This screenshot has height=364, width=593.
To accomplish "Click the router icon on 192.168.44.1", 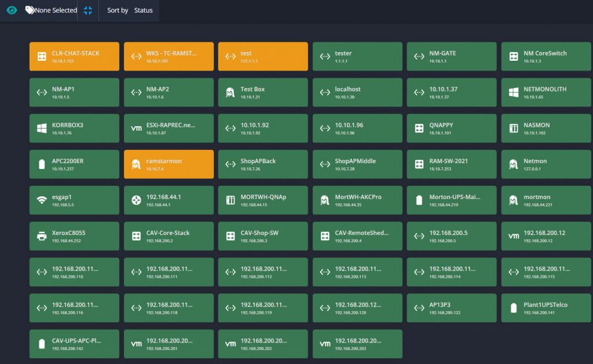I will (136, 200).
